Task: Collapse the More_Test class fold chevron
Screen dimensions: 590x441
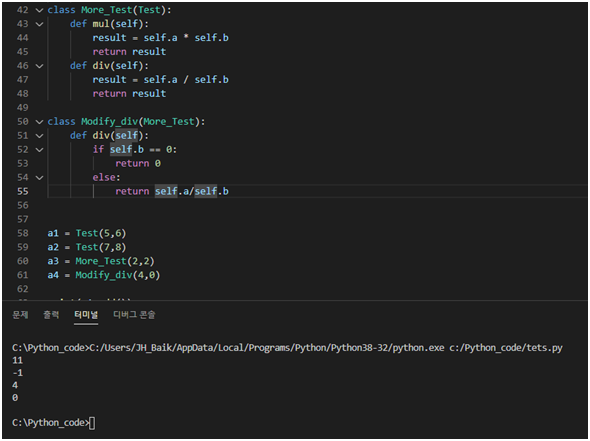Action: [39, 10]
